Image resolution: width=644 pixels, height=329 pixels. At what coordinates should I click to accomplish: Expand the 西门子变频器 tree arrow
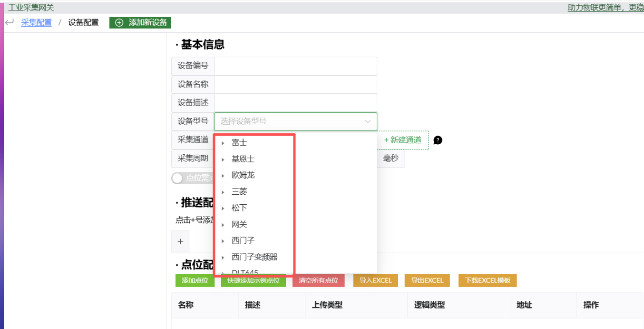[223, 257]
